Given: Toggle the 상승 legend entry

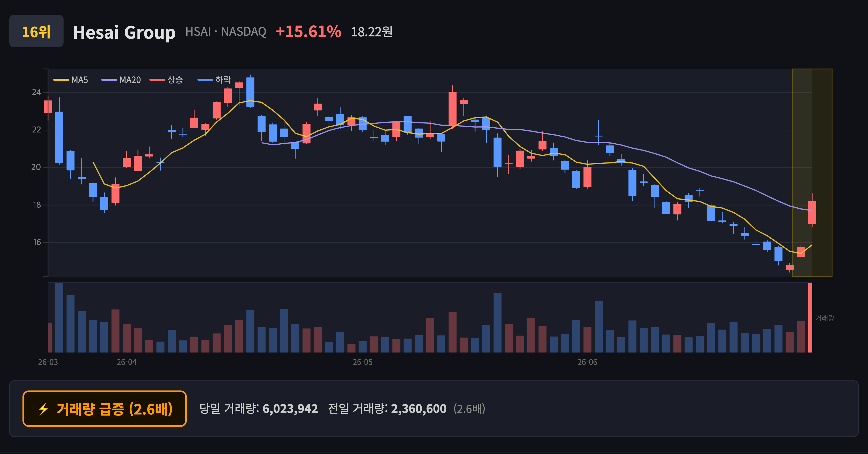Looking at the screenshot, I should [x=166, y=80].
